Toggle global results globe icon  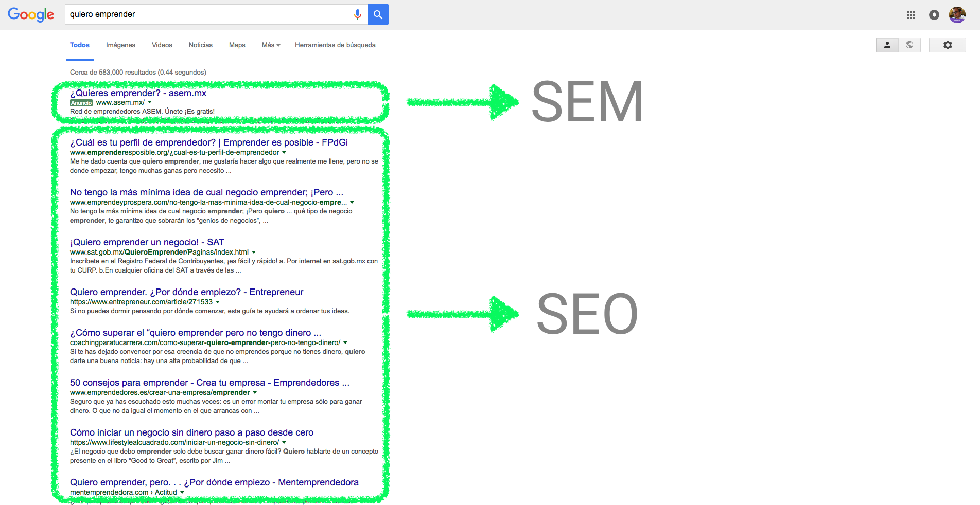click(x=909, y=45)
